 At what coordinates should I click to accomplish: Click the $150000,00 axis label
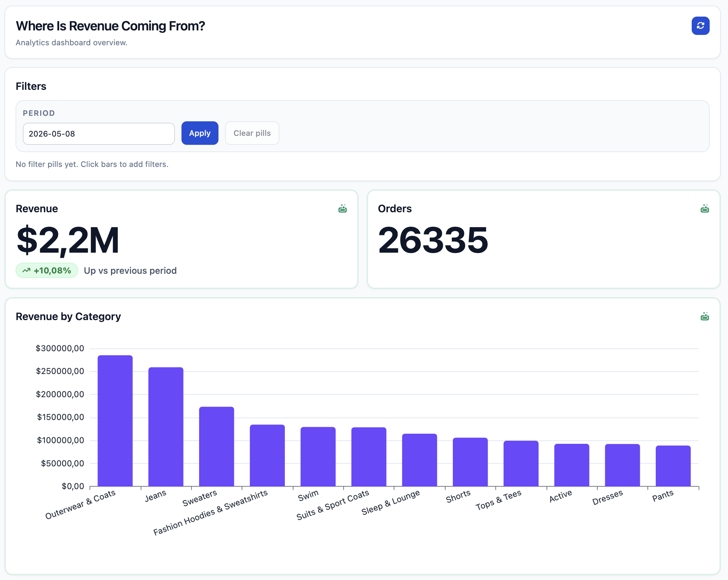click(x=60, y=417)
